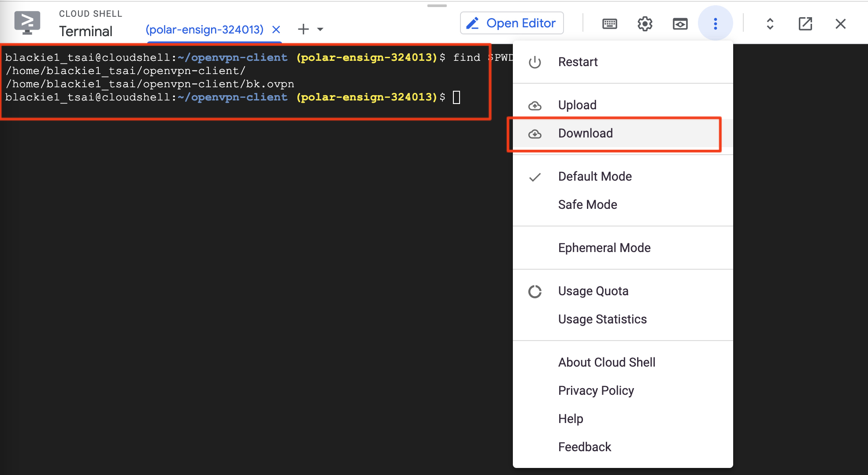Open the on-screen keyboard toggle icon
The height and width of the screenshot is (475, 868).
pyautogui.click(x=609, y=24)
